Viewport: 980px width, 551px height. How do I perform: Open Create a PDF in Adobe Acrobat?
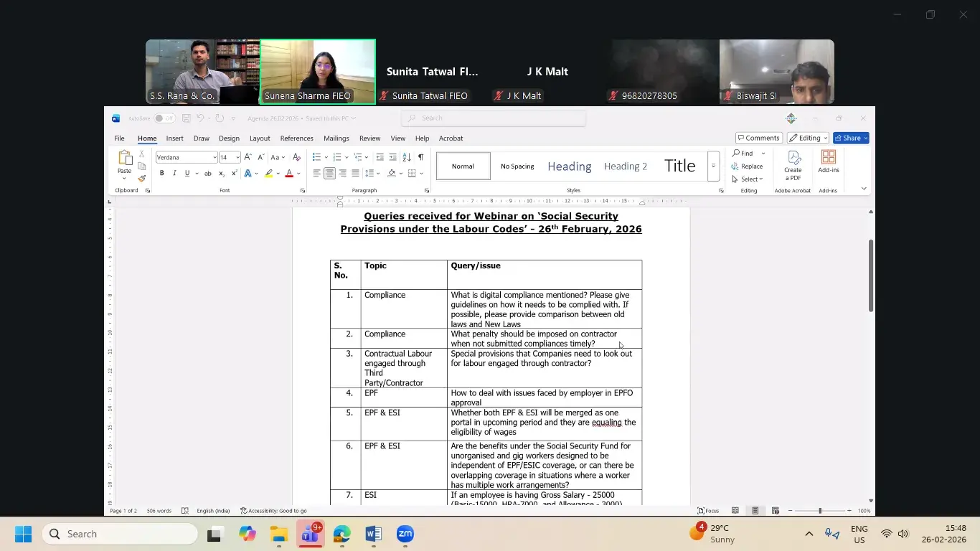click(x=793, y=166)
